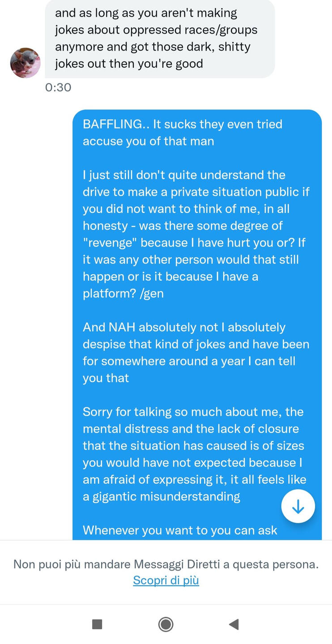Tap the "/gen" tone tag text
The image size is (332, 644).
point(152,293)
